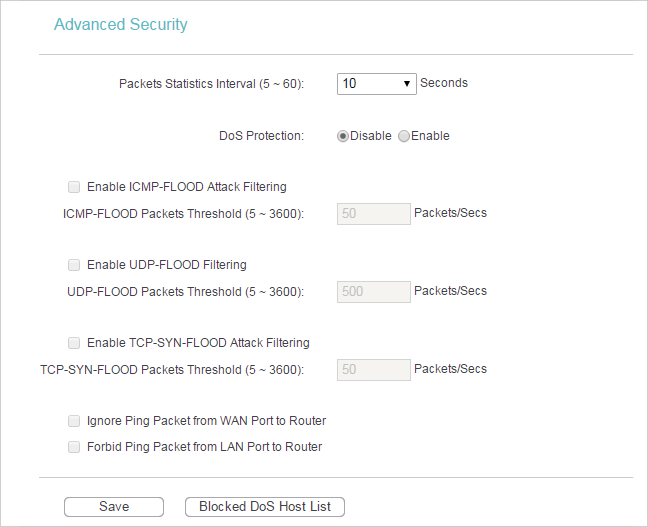
Task: Open the Blocked DoS Host List
Action: pos(265,507)
